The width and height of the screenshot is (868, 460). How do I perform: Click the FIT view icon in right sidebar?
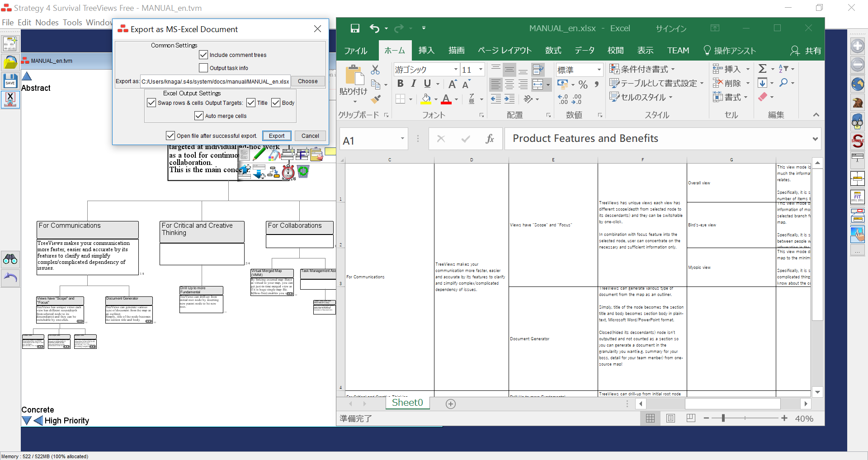point(857,197)
